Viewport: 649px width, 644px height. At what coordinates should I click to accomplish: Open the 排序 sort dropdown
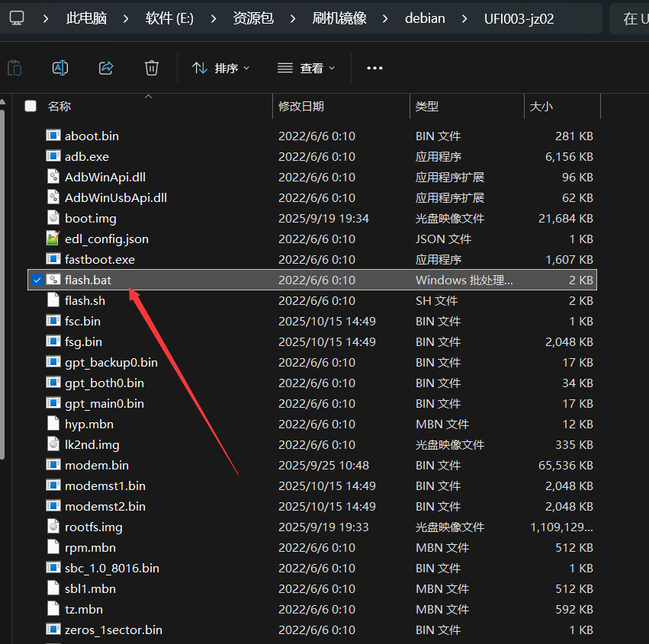(x=220, y=68)
